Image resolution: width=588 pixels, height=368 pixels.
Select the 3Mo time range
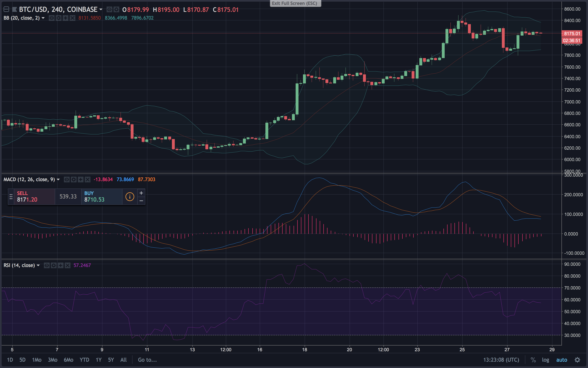pyautogui.click(x=52, y=360)
